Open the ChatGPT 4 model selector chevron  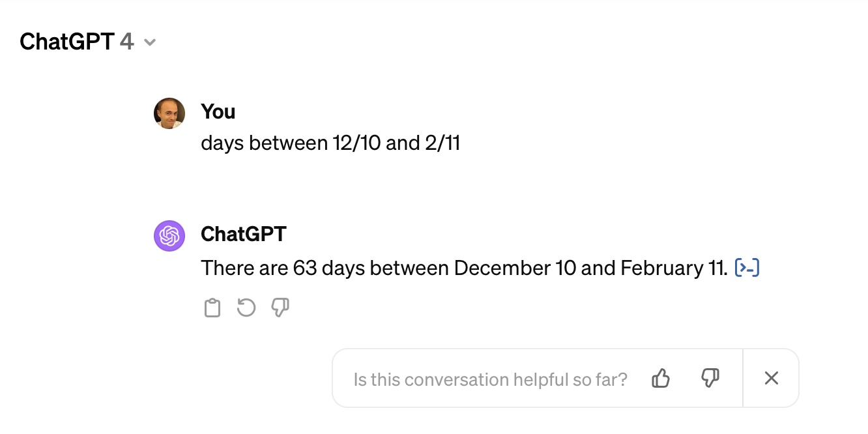(x=150, y=43)
